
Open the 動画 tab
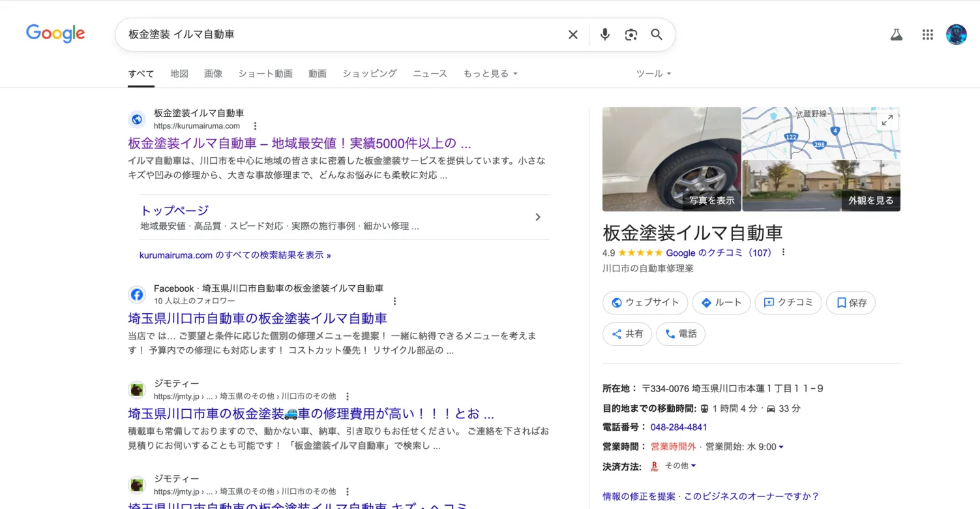pos(318,74)
